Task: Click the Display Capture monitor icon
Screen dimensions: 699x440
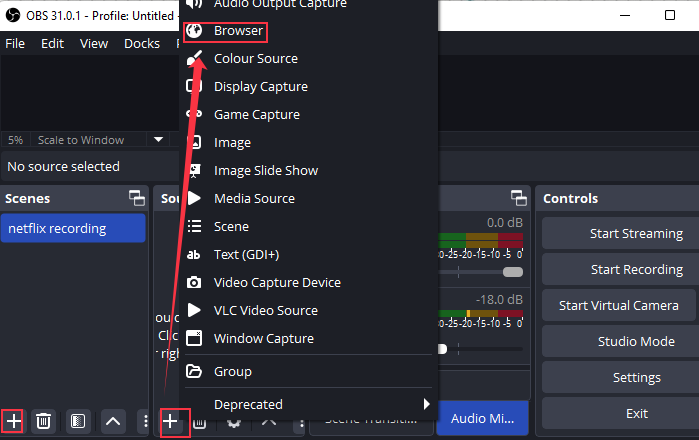Action: pos(194,86)
